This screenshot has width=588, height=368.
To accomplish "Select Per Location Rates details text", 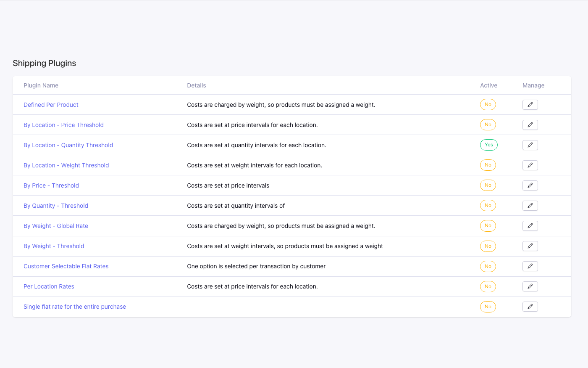I will [x=252, y=286].
